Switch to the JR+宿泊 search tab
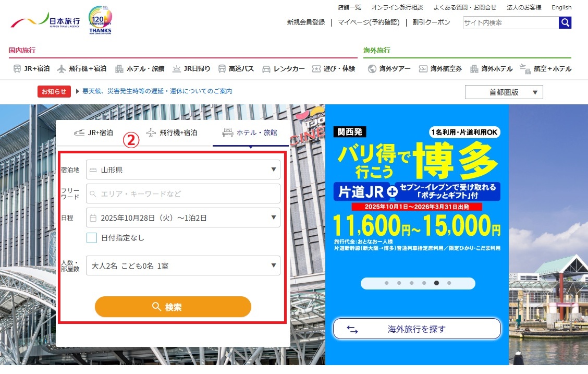This screenshot has width=588, height=374. point(94,133)
